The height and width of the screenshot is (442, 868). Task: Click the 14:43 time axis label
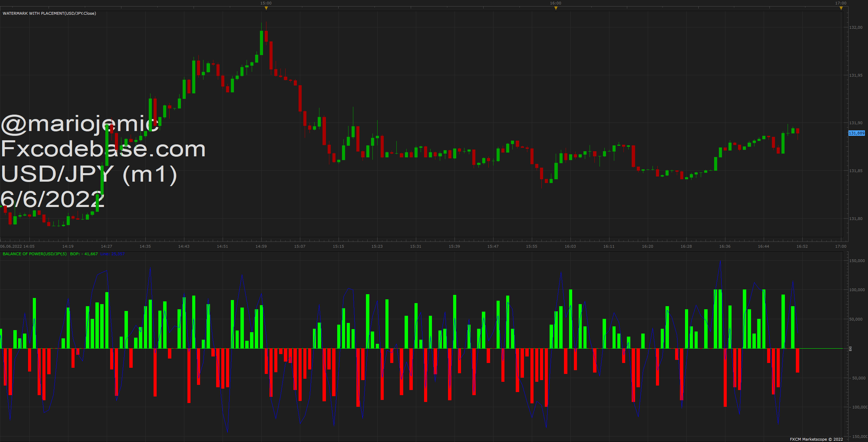click(184, 246)
